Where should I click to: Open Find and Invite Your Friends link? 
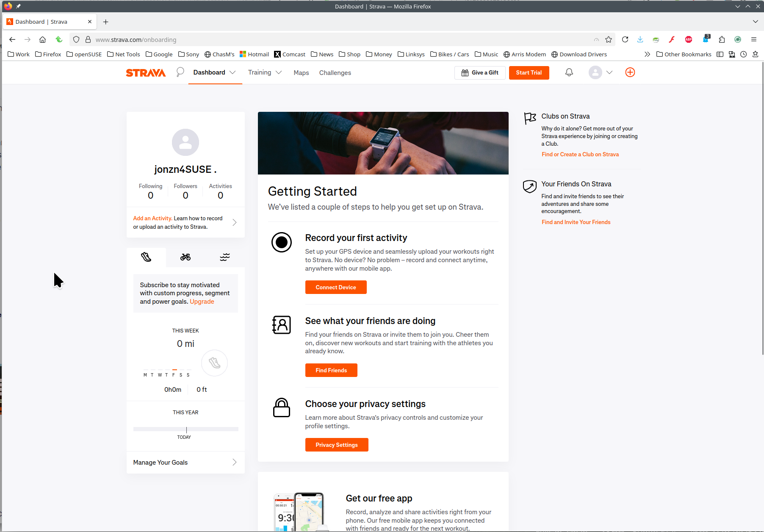[x=576, y=222]
